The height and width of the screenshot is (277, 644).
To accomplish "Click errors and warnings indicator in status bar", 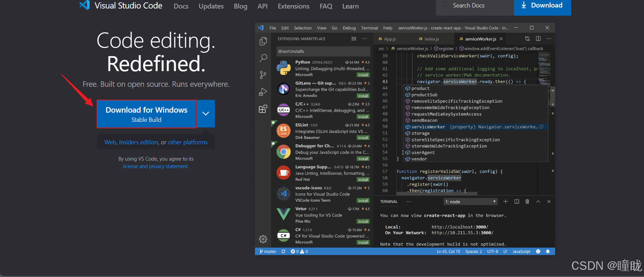I will pos(299,251).
